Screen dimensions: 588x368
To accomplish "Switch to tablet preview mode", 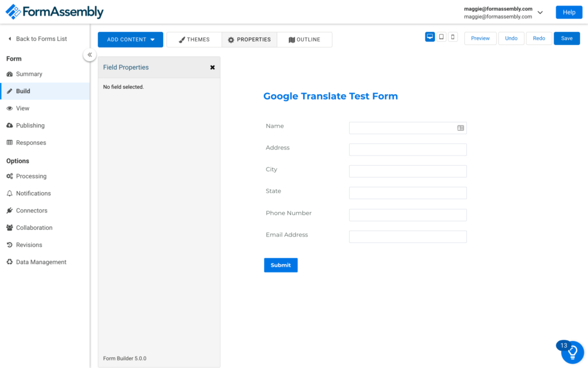I will tap(442, 37).
